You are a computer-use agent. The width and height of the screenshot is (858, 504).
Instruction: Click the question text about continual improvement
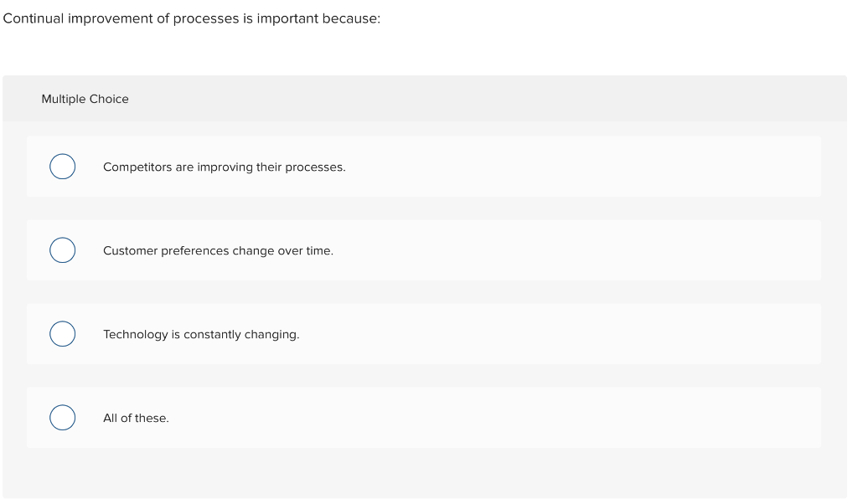point(191,18)
